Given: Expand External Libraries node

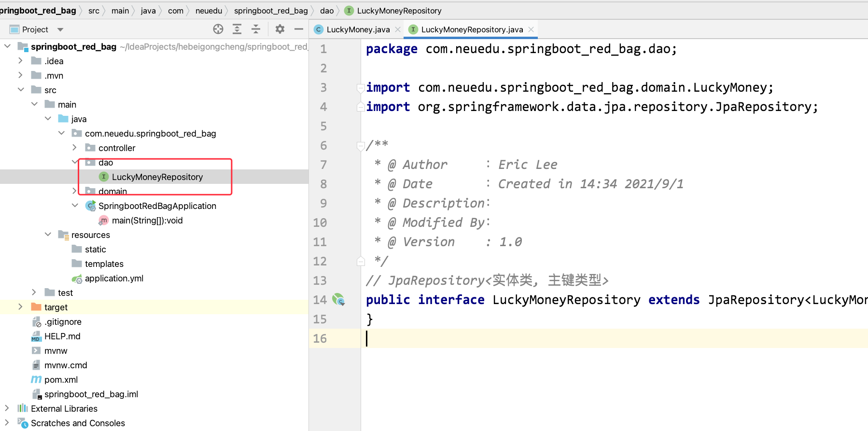Looking at the screenshot, I should 7,408.
